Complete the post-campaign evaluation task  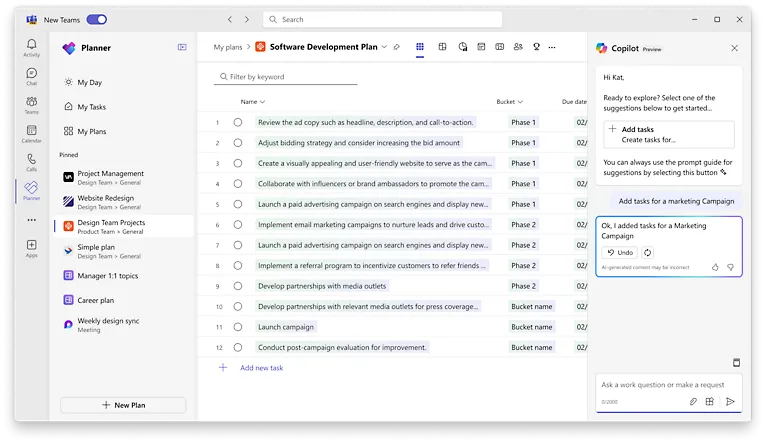tap(237, 348)
